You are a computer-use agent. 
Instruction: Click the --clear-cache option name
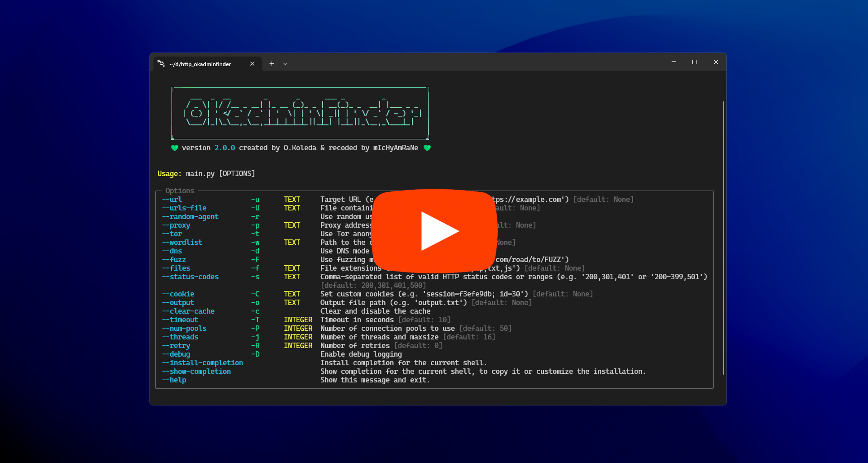(188, 311)
